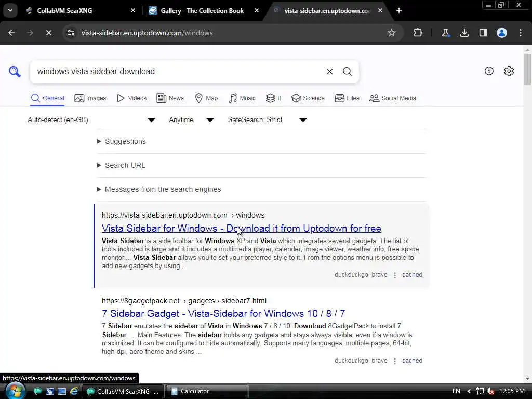Show hidden tray icons arrow

click(x=469, y=391)
